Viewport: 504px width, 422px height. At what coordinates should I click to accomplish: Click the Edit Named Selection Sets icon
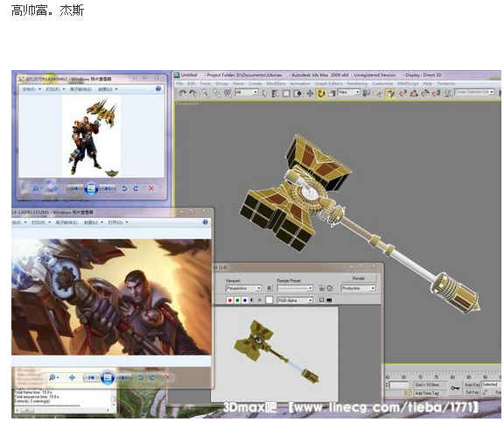click(x=448, y=94)
